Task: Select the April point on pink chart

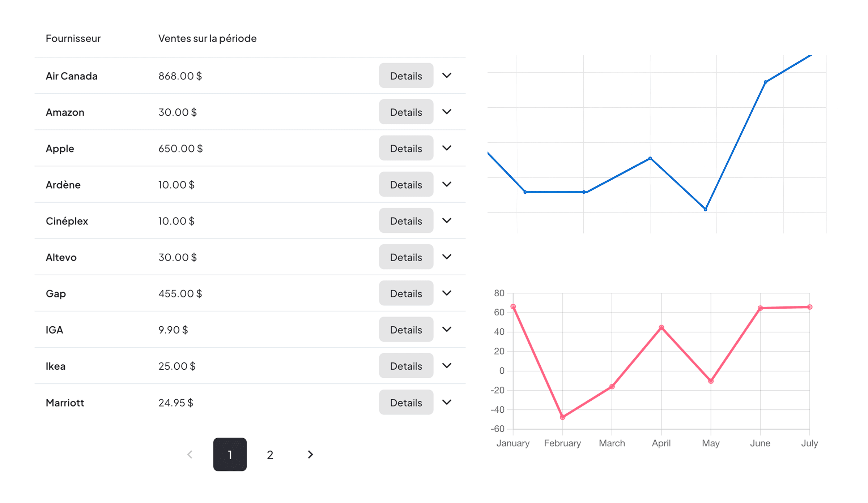Action: click(x=661, y=328)
